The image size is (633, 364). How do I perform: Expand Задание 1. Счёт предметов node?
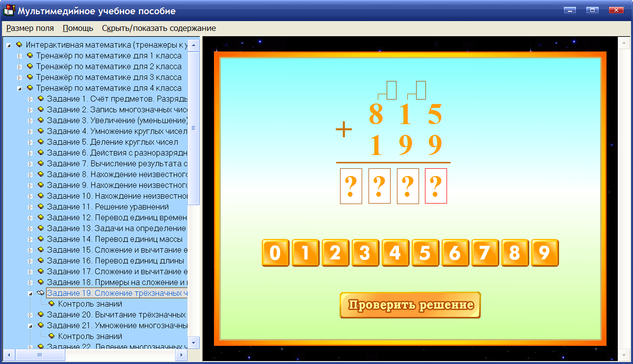pyautogui.click(x=30, y=99)
